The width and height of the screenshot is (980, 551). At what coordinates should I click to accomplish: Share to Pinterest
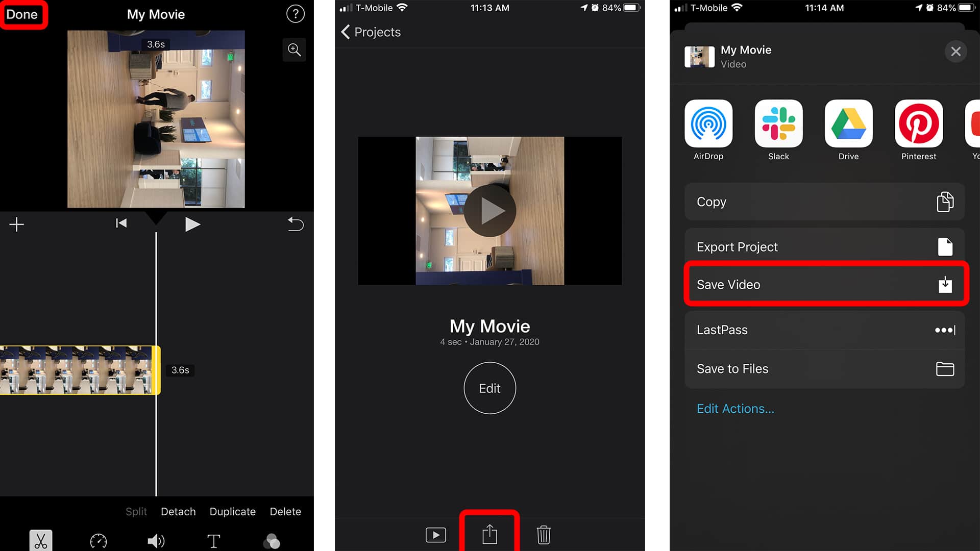point(919,130)
